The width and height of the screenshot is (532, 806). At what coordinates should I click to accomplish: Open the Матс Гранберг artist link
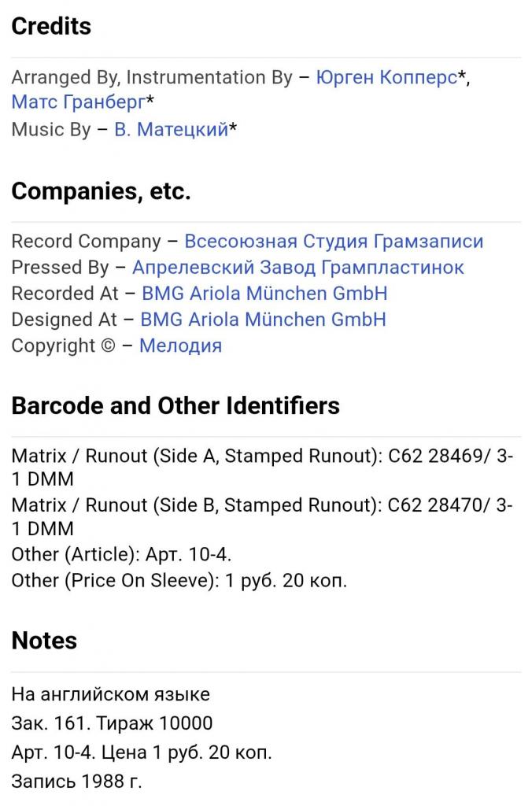(x=78, y=102)
